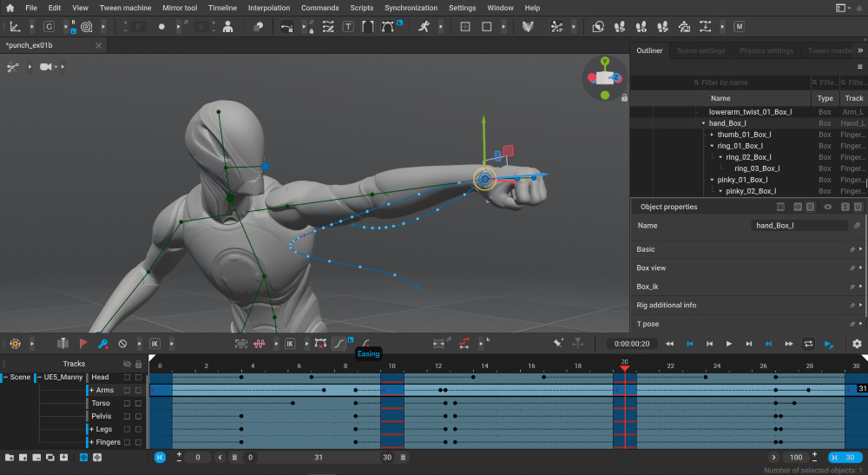Click the Filter by name search field
Image resolution: width=868 pixels, height=475 pixels.
click(720, 82)
